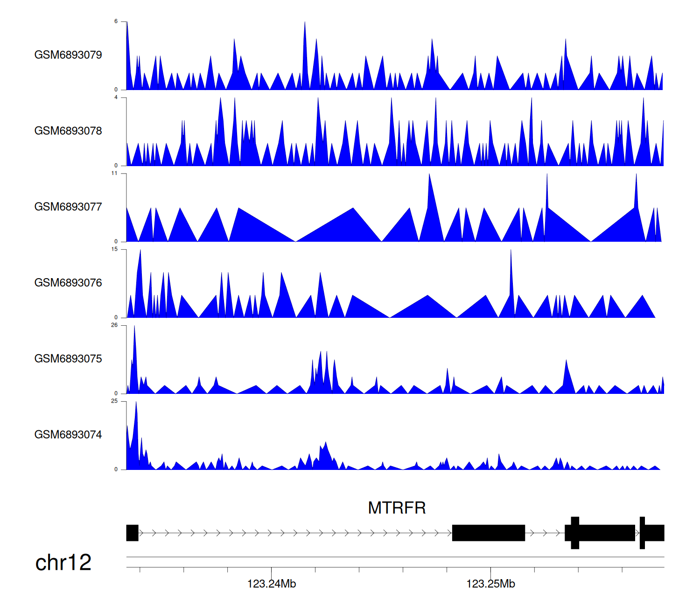Viewport: 700px width, 616px height.
Task: Click the chr12 chromosome label
Action: click(x=63, y=562)
